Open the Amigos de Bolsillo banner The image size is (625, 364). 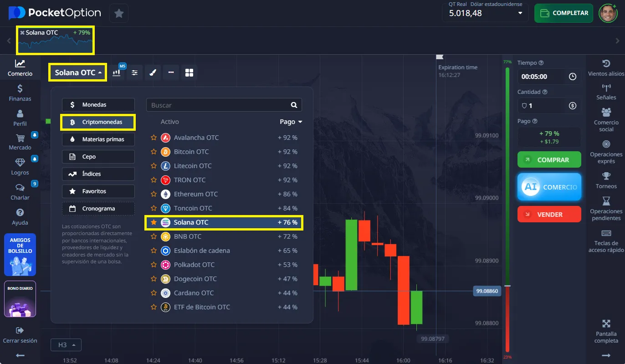coord(20,255)
